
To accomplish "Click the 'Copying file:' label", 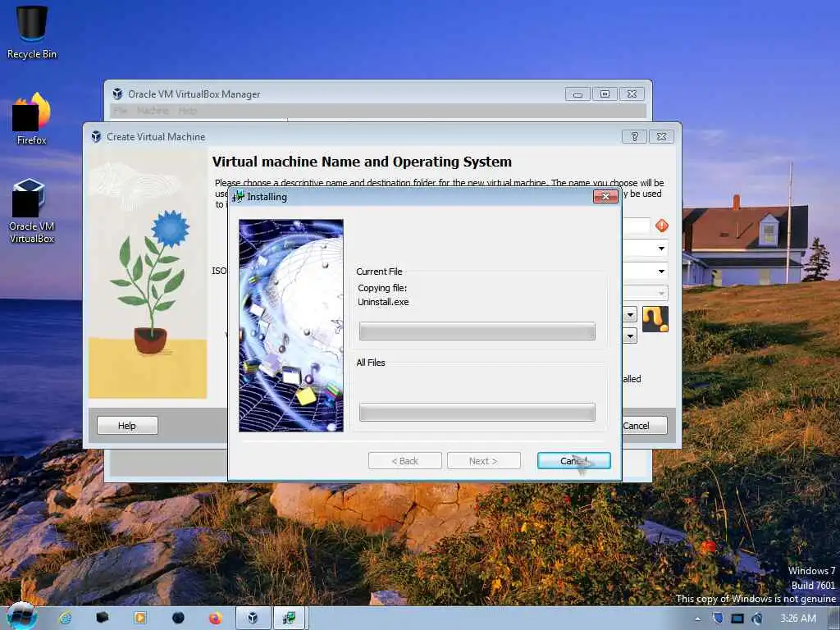I will tap(382, 288).
